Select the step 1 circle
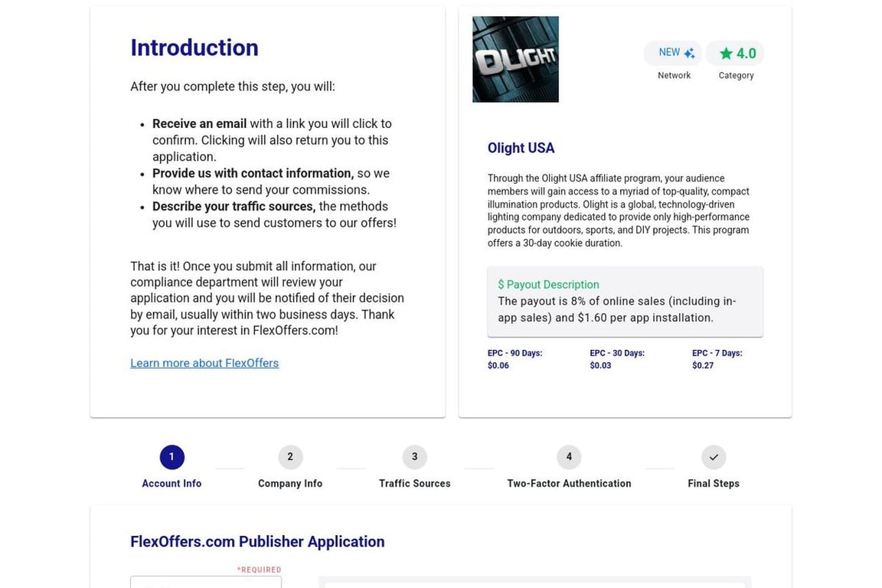 (171, 457)
